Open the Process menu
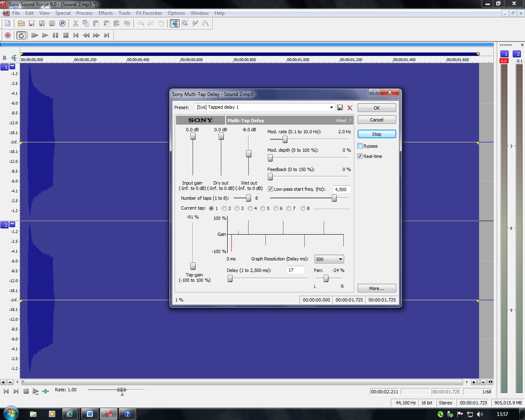 [84, 13]
